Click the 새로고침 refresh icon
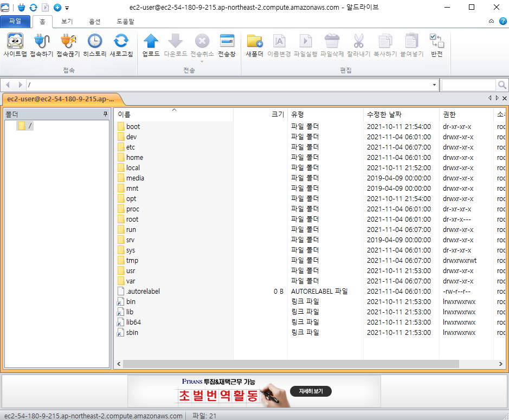This screenshot has height=420, width=509. pos(121,45)
